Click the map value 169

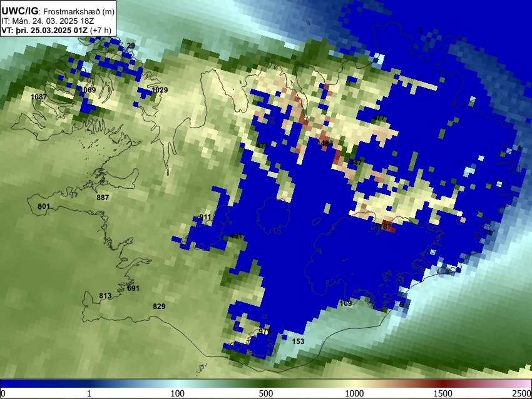click(x=345, y=303)
